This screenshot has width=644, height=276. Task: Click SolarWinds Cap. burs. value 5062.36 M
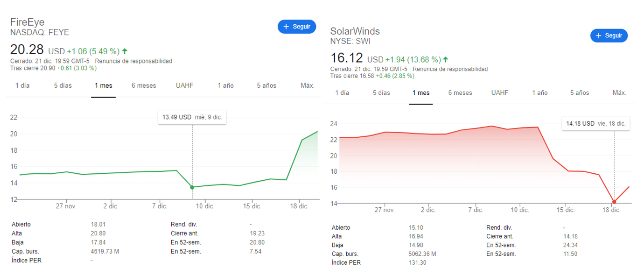click(x=422, y=254)
